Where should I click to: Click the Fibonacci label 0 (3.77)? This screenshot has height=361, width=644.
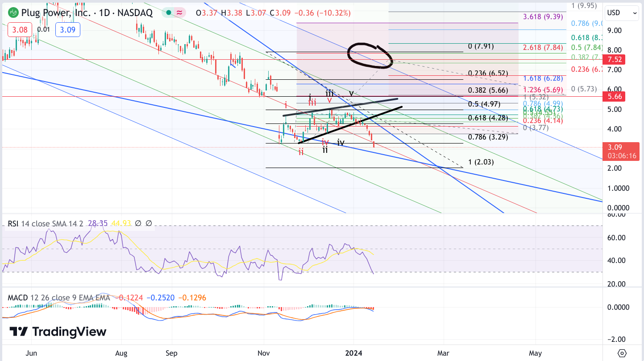(536, 128)
